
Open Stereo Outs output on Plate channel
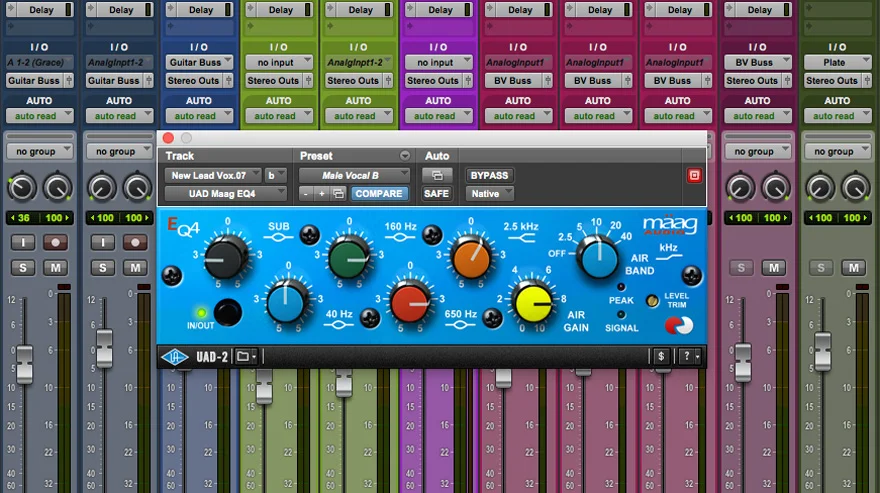837,81
